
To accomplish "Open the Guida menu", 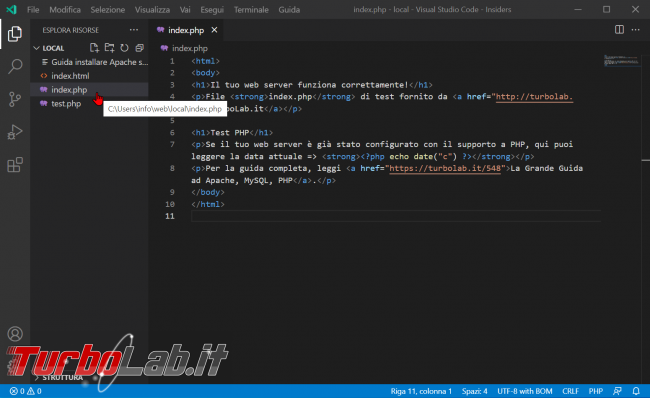I will (x=289, y=10).
